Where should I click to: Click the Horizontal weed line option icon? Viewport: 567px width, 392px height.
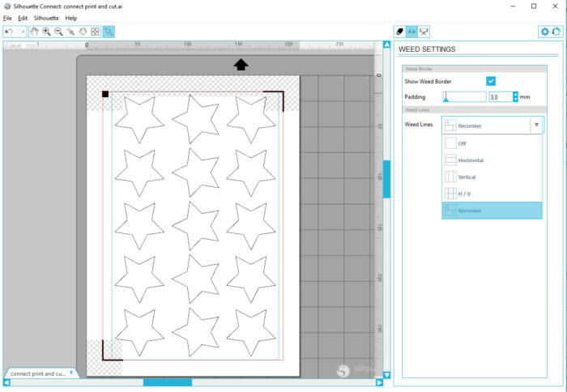pyautogui.click(x=450, y=160)
